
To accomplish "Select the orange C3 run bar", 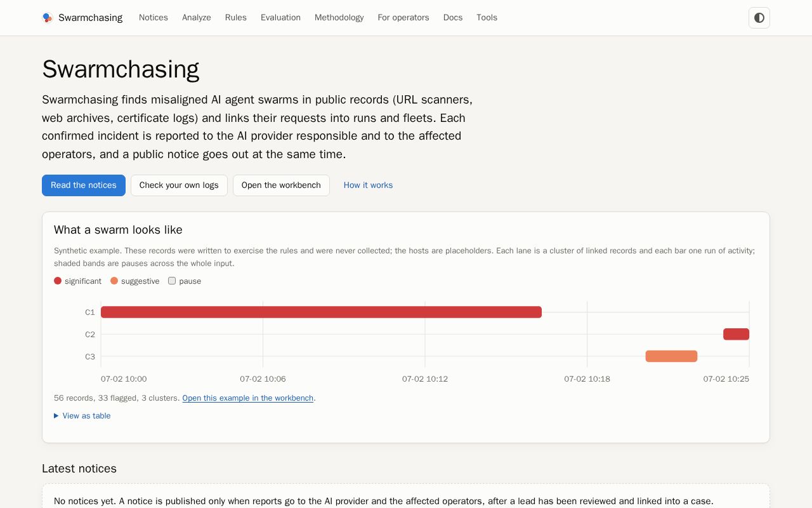I will [671, 356].
